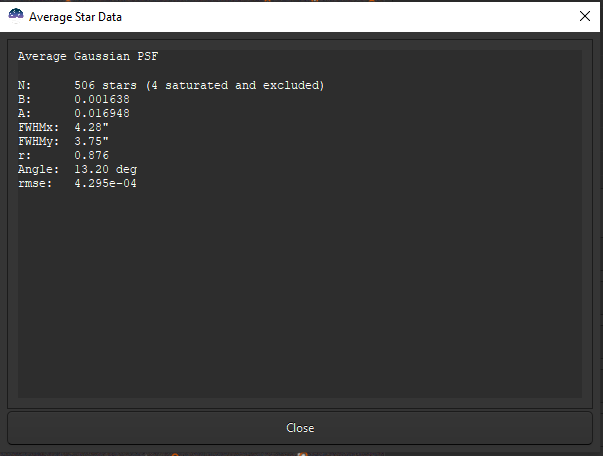603x456 pixels.
Task: Click the Siril app icon in title bar
Action: click(x=16, y=16)
